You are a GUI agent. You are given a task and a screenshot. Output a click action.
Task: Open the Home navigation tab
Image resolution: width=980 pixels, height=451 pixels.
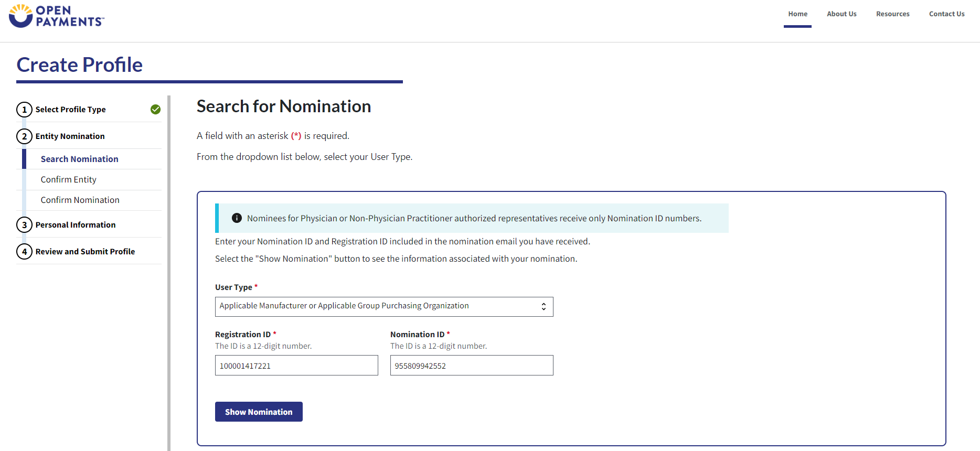pos(797,14)
